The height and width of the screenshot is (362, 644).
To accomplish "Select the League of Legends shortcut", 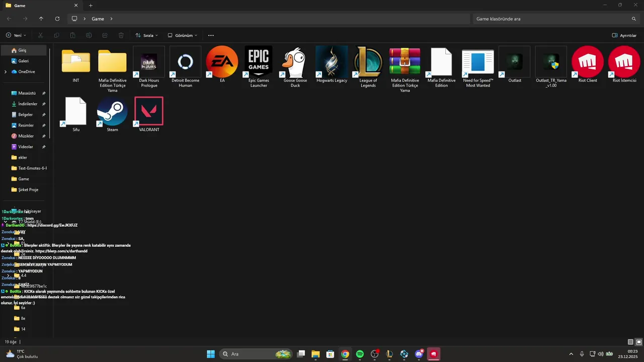I will tap(368, 66).
